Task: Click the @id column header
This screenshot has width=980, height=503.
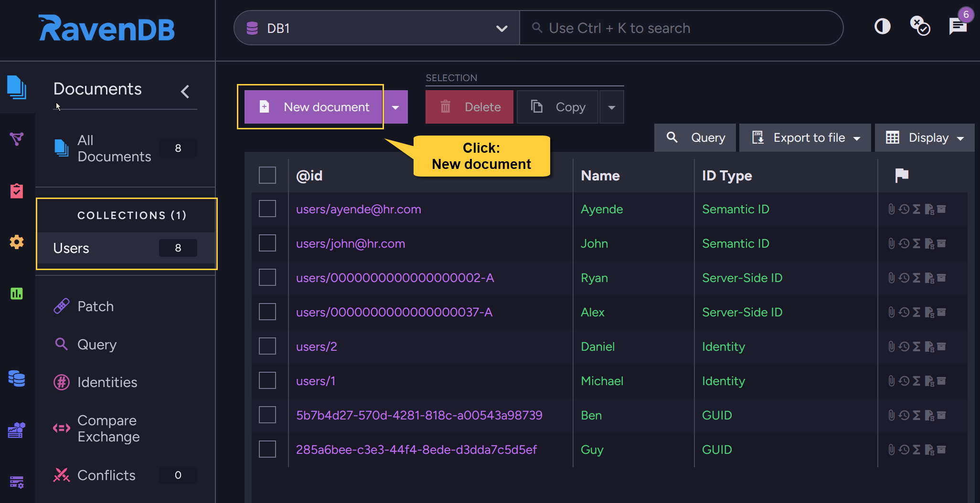Action: [x=309, y=176]
